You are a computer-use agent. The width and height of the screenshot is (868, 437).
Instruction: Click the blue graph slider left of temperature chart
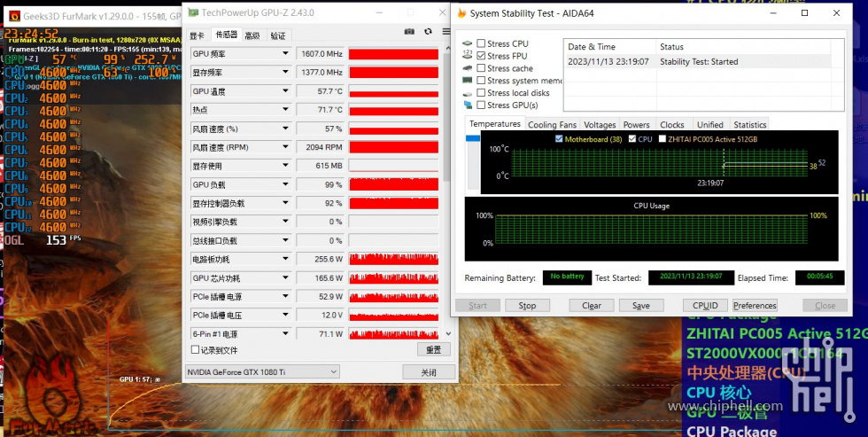click(473, 138)
